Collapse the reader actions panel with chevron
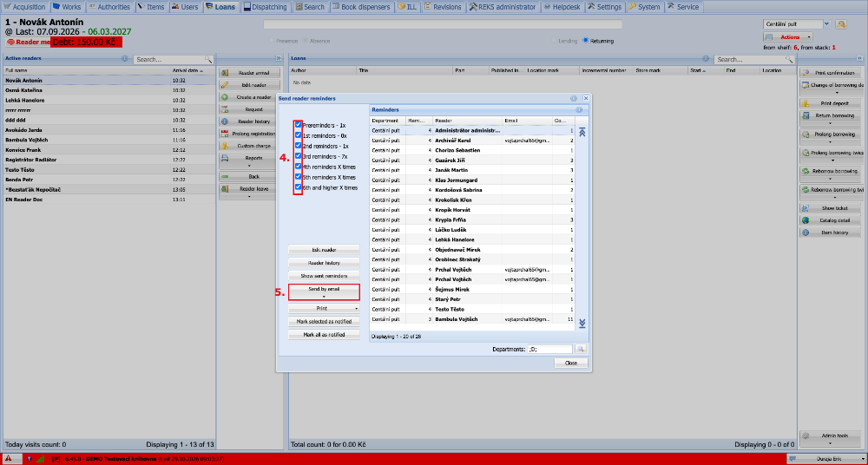 pos(279,58)
